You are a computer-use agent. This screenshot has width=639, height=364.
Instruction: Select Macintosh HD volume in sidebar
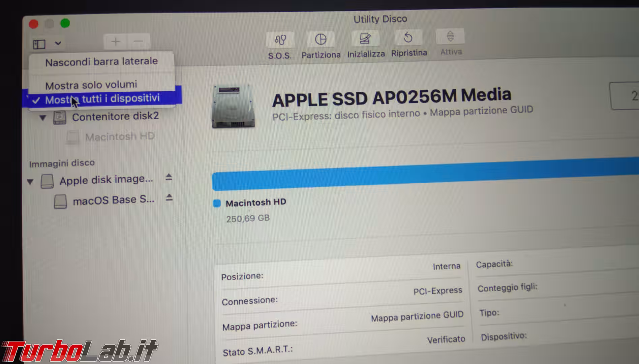(x=120, y=136)
